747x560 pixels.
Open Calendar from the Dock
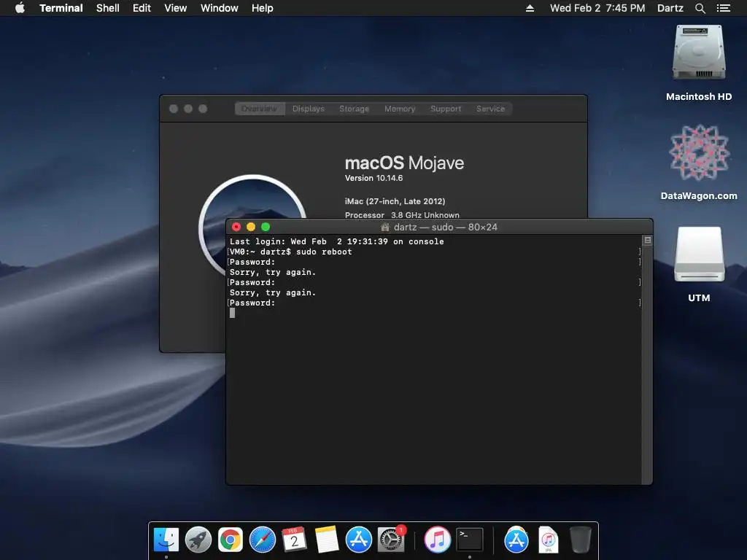point(294,540)
